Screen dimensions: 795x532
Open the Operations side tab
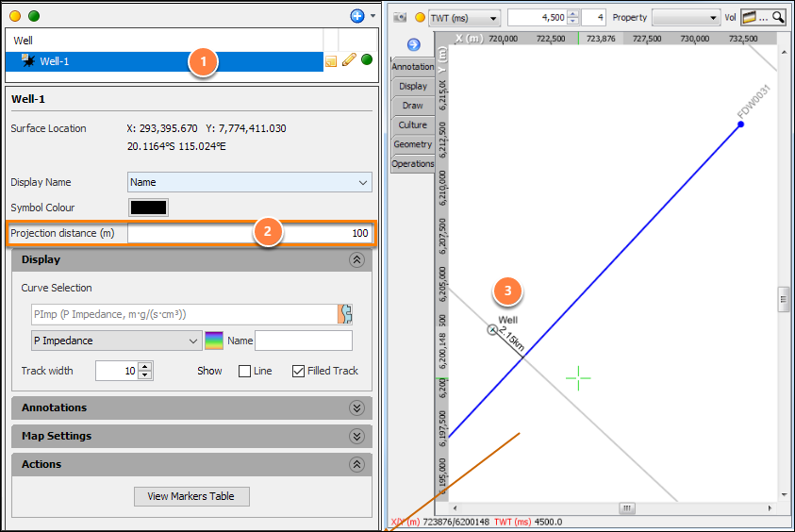click(413, 164)
